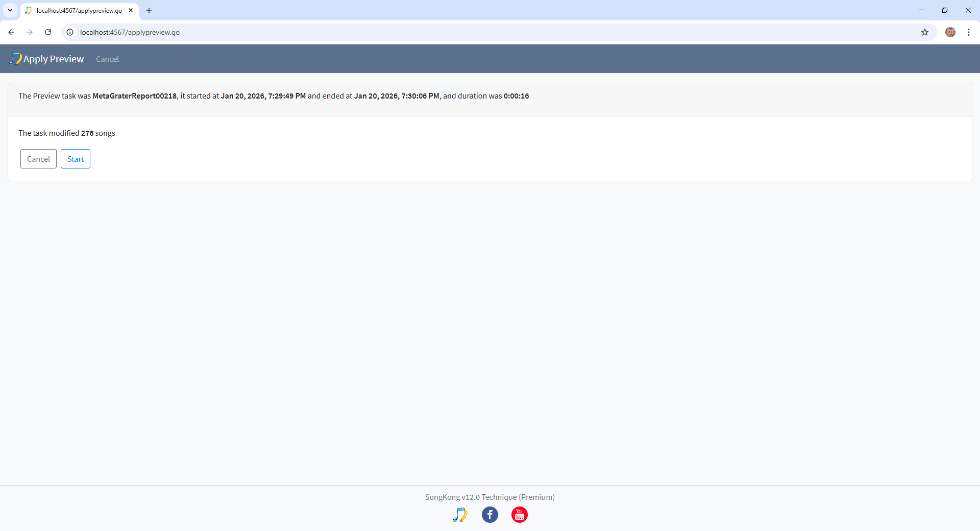Click the browser forward arrow
Screen dimensions: 980x531
tap(30, 32)
